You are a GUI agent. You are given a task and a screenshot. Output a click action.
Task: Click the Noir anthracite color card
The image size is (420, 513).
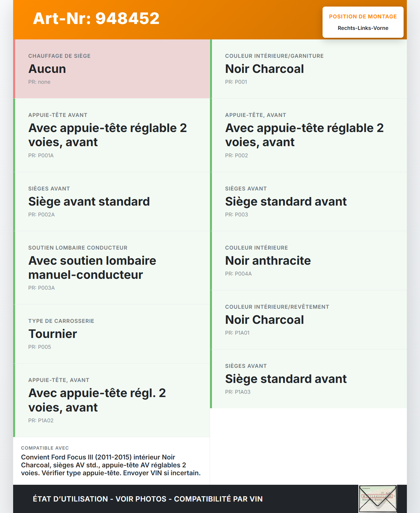(x=309, y=260)
